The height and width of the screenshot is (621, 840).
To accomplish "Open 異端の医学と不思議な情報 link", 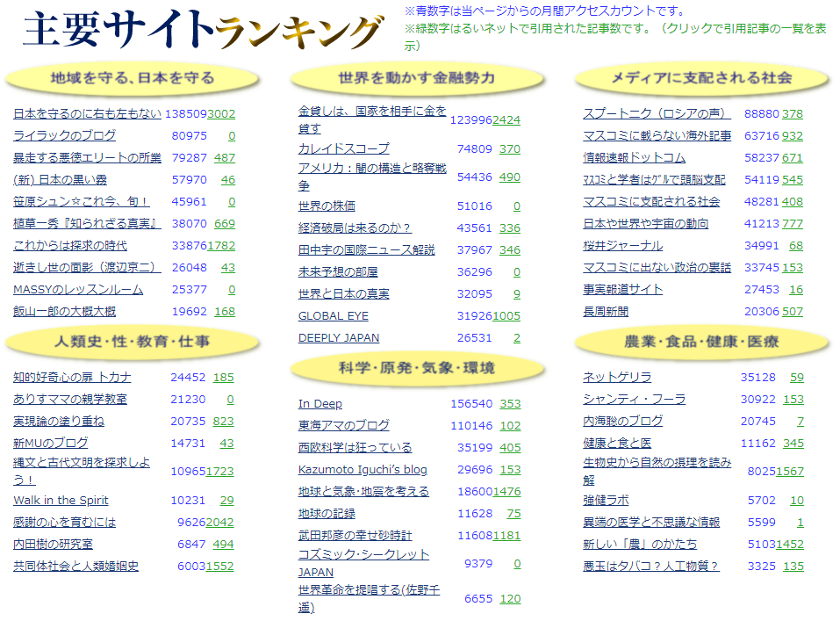I will pos(651,523).
